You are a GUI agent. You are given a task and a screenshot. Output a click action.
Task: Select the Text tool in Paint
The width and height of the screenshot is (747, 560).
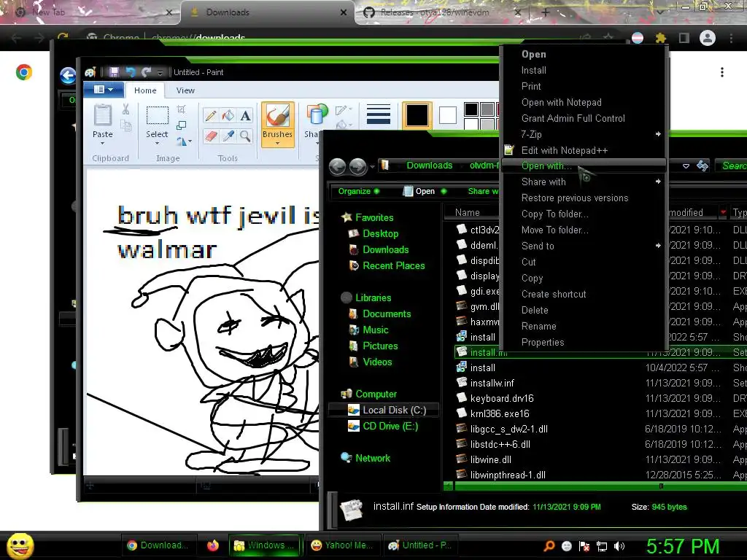click(x=245, y=116)
